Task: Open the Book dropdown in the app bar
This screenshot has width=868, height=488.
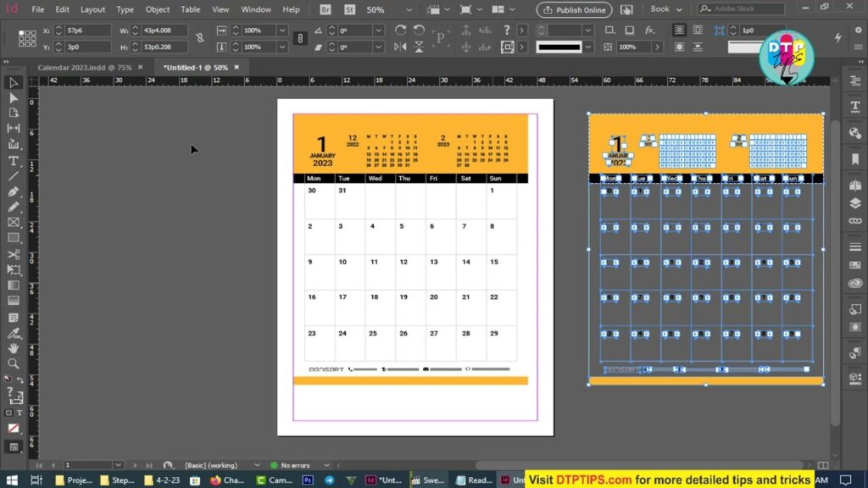Action: coord(664,9)
